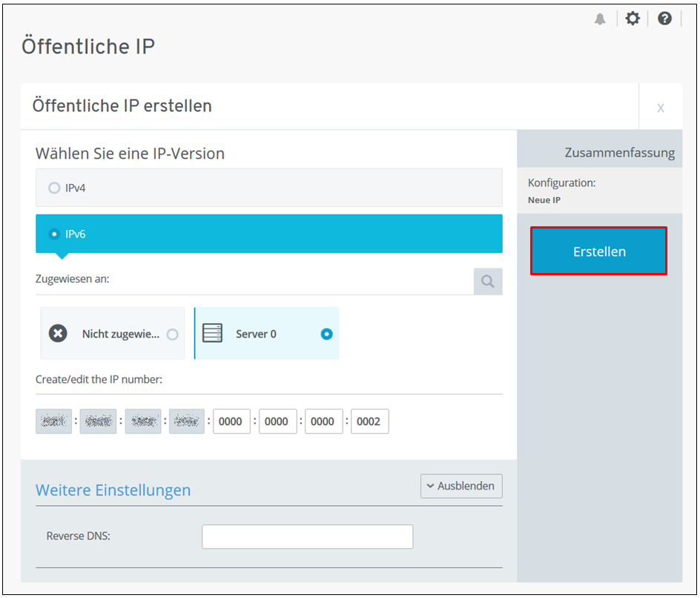This screenshot has width=700, height=598.
Task: Click the Reverse DNS input field
Action: pos(307,536)
